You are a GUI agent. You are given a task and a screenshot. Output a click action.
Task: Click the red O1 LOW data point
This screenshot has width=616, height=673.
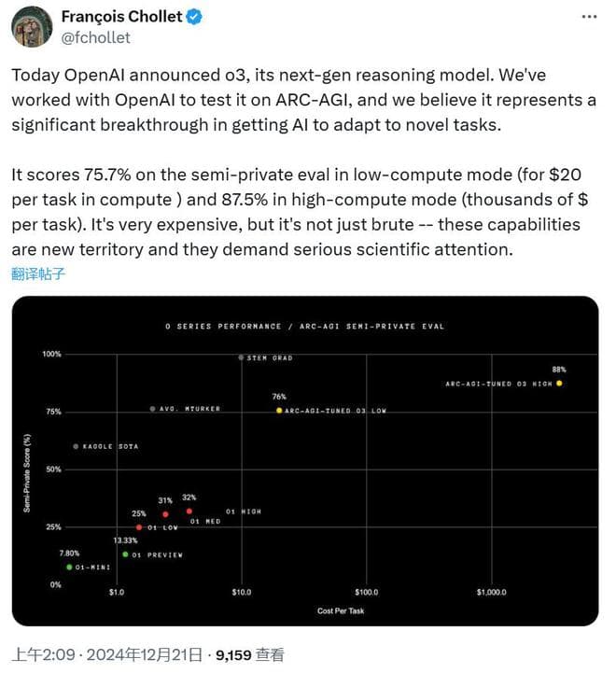139,527
